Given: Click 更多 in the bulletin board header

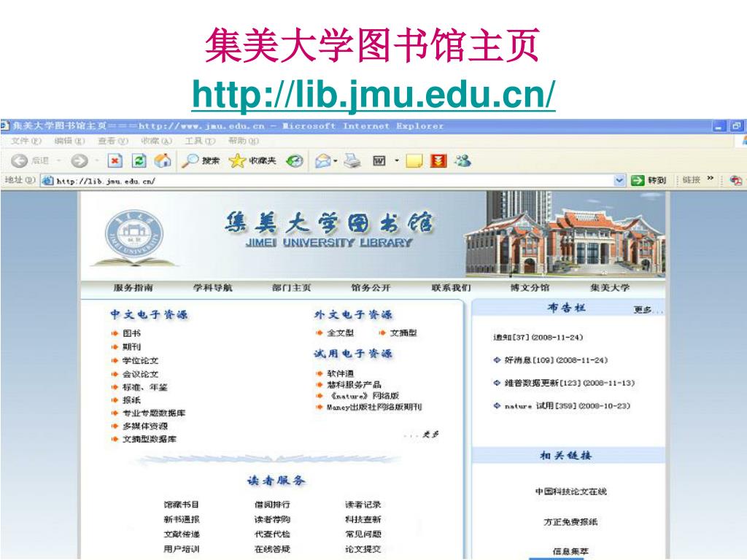Looking at the screenshot, I should click(647, 310).
